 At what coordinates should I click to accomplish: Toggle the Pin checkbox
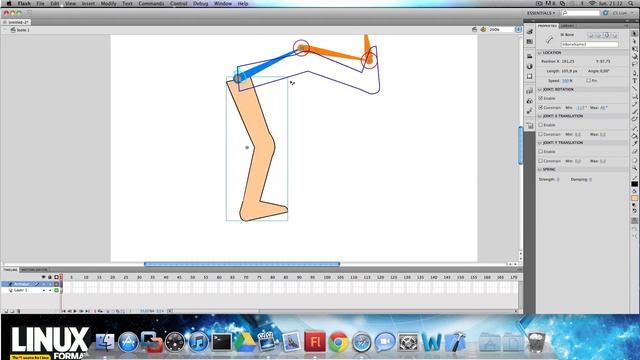click(588, 80)
